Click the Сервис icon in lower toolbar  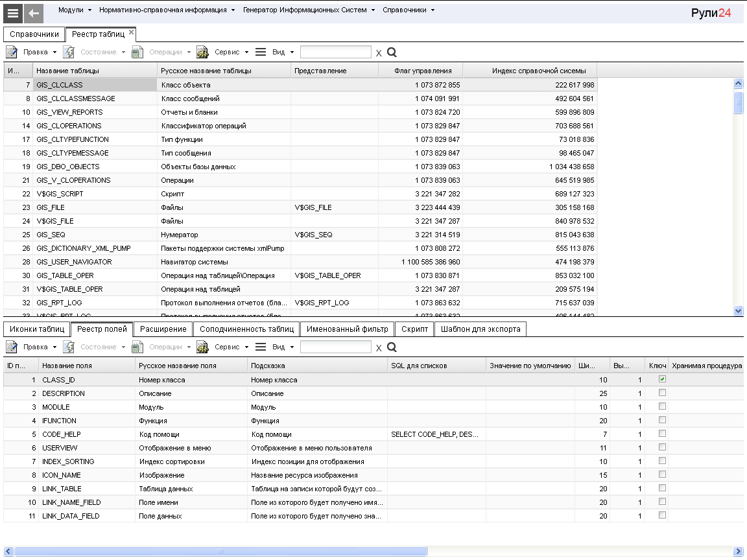202,347
